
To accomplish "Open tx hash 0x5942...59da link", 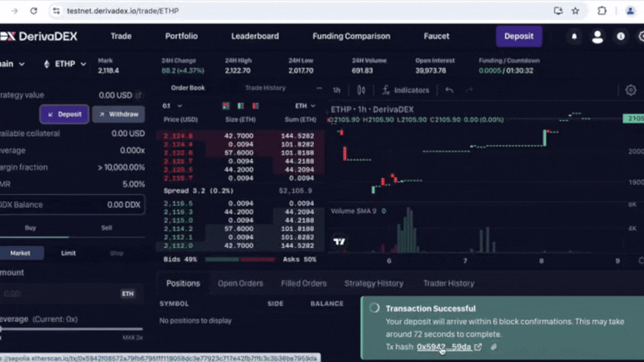I will click(x=444, y=347).
